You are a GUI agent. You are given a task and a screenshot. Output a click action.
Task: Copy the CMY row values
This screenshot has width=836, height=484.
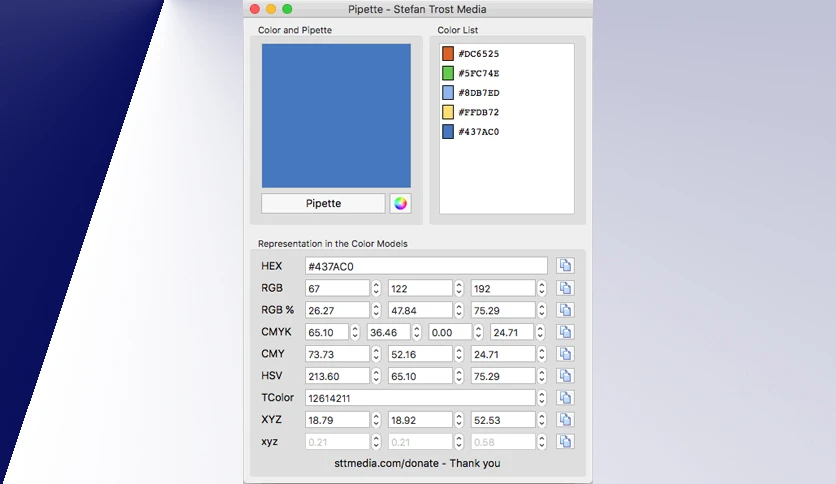[565, 353]
